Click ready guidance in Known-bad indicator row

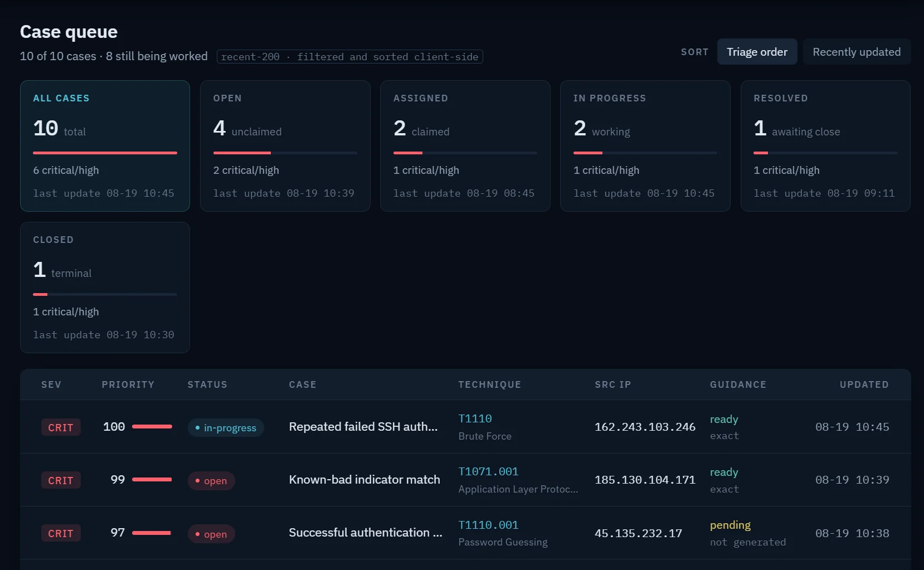(x=724, y=472)
